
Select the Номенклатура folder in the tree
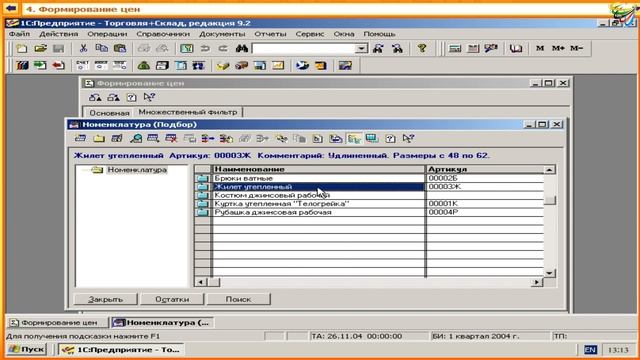[137, 170]
